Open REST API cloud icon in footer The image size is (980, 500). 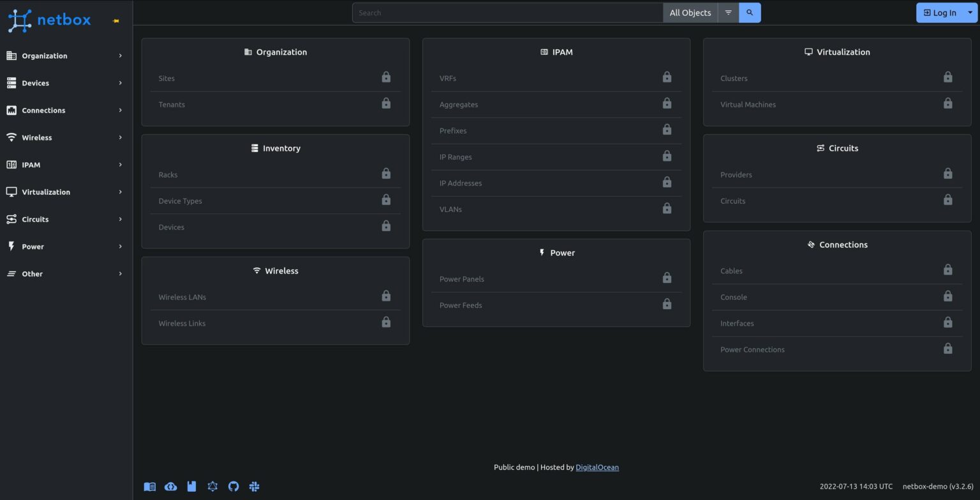(170, 487)
